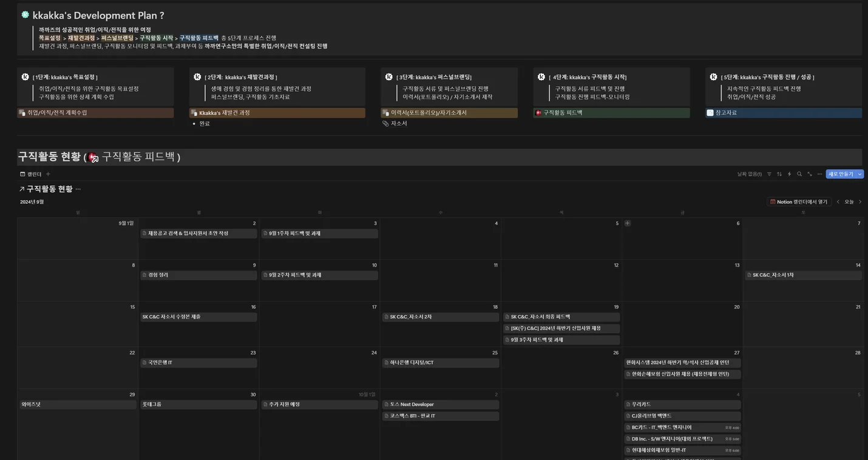
Task: Go to previous month with left chevron
Action: coord(838,202)
